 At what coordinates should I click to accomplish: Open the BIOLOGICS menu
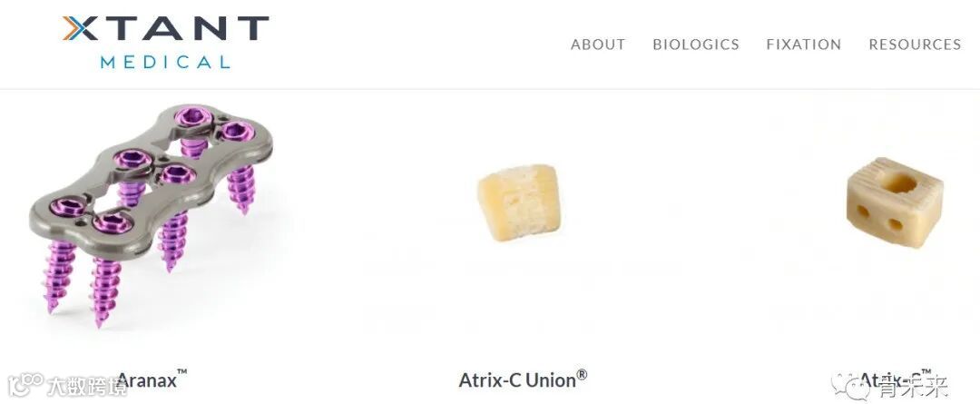click(696, 44)
